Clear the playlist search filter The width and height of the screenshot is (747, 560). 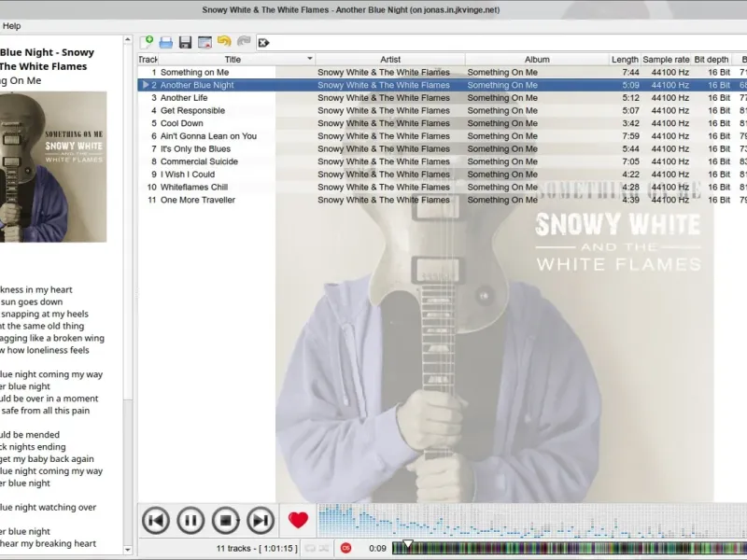[x=264, y=43]
